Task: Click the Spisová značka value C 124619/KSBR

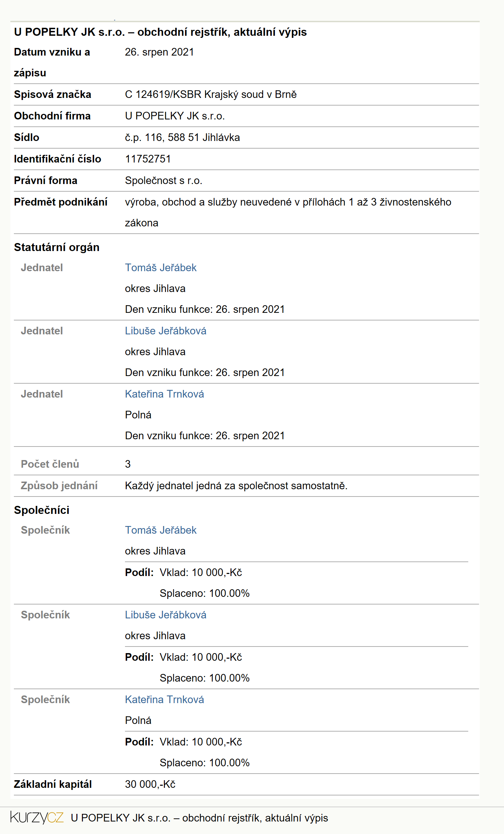Action: pos(211,94)
